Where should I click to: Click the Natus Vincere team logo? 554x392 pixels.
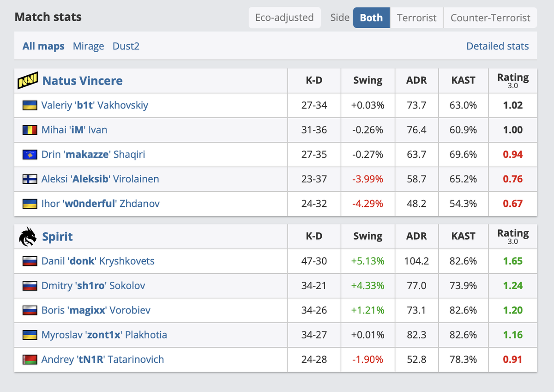pyautogui.click(x=27, y=80)
